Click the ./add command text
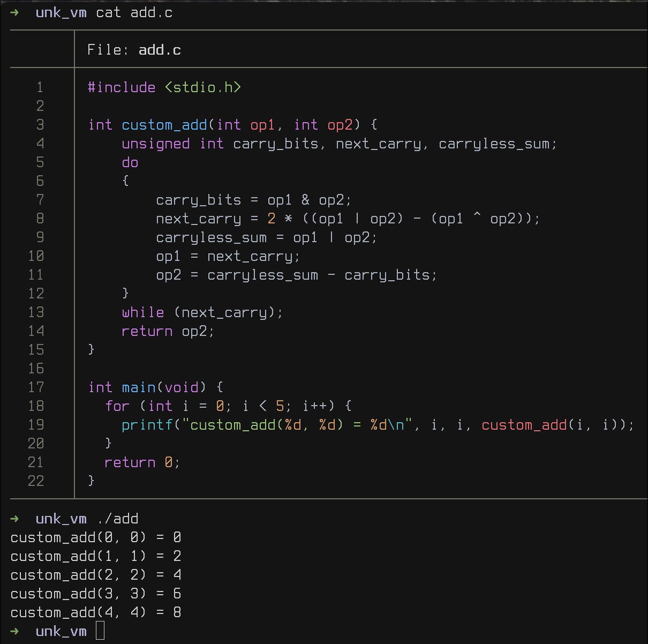 click(x=118, y=519)
